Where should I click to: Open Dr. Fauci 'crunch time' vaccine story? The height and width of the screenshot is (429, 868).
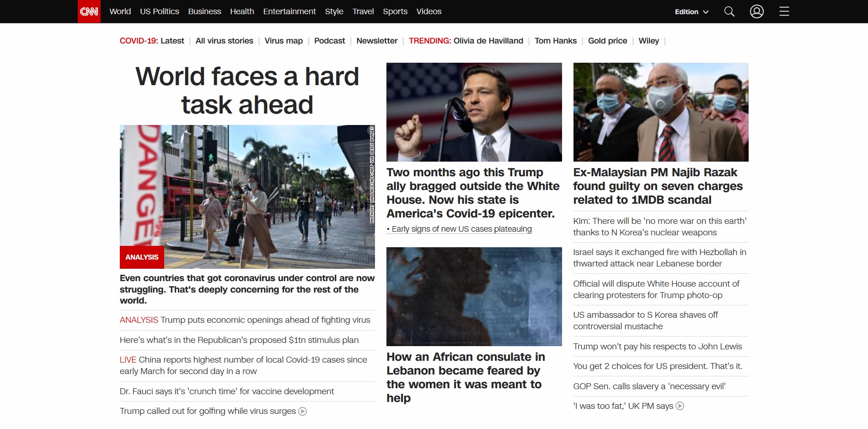(x=227, y=391)
